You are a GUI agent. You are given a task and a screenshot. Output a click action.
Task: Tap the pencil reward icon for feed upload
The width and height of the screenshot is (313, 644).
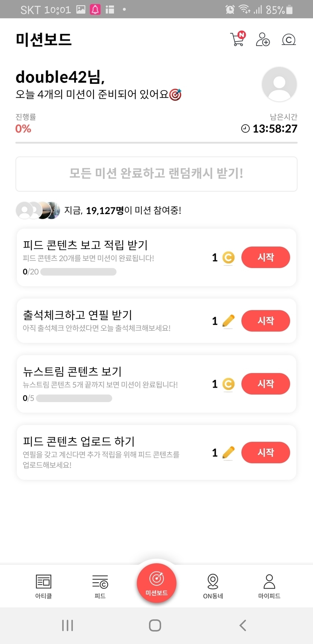(x=228, y=452)
